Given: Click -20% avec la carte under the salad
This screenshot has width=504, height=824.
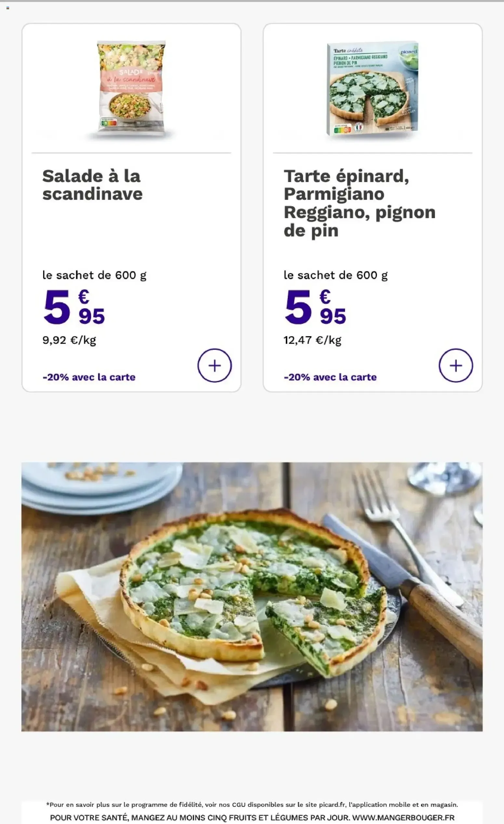Looking at the screenshot, I should 89,377.
